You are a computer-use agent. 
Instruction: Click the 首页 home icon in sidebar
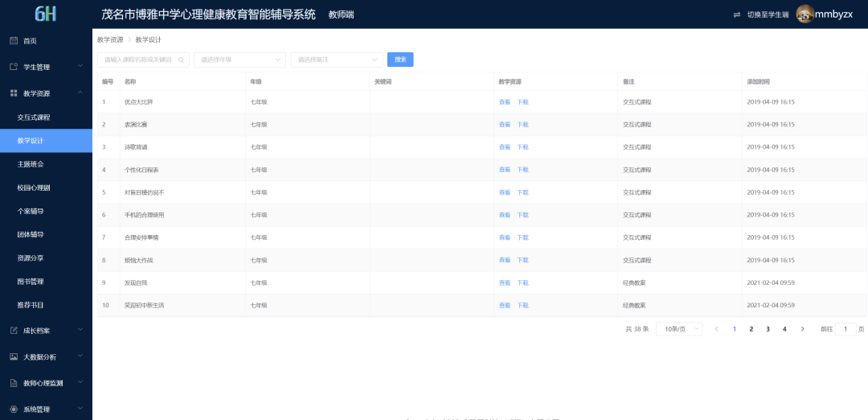point(14,41)
